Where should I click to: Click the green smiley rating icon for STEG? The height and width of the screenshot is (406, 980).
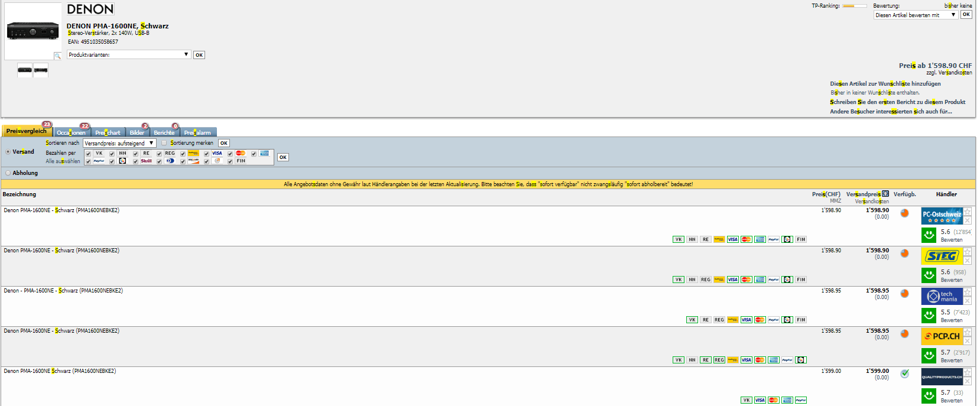(x=929, y=275)
